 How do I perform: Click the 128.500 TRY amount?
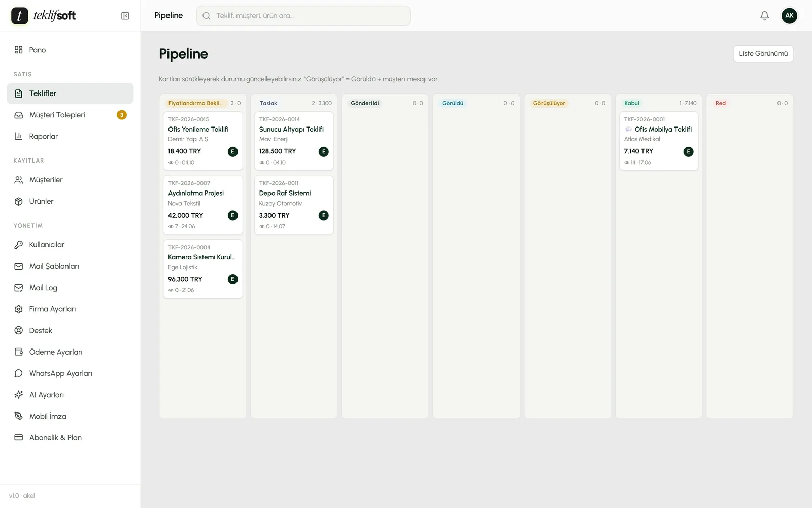tap(278, 151)
